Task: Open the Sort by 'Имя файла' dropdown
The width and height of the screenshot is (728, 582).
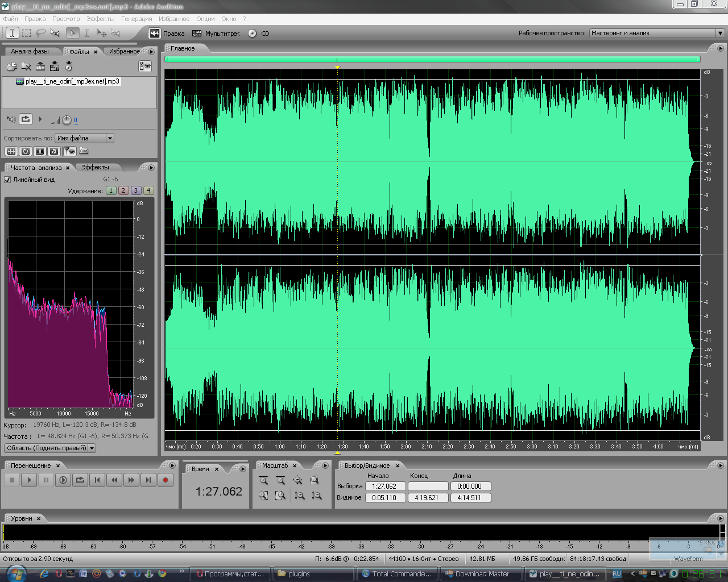Action: tap(84, 138)
